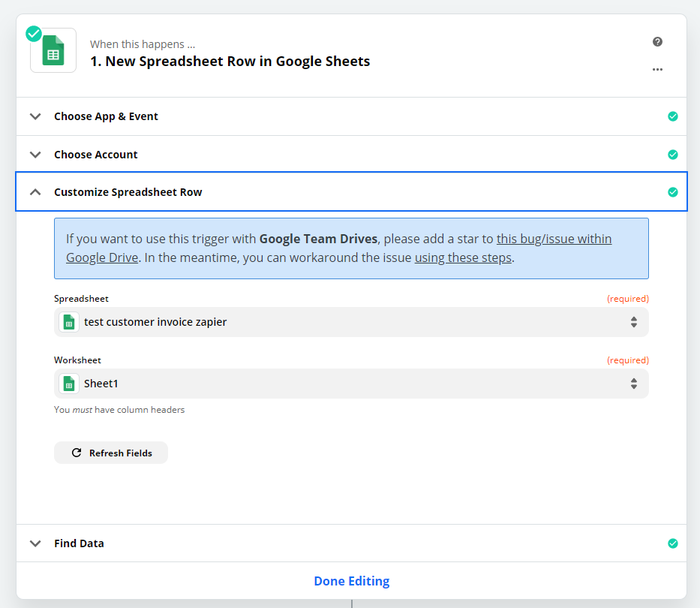700x608 pixels.
Task: Click green checkmark beside Choose Account
Action: (672, 155)
